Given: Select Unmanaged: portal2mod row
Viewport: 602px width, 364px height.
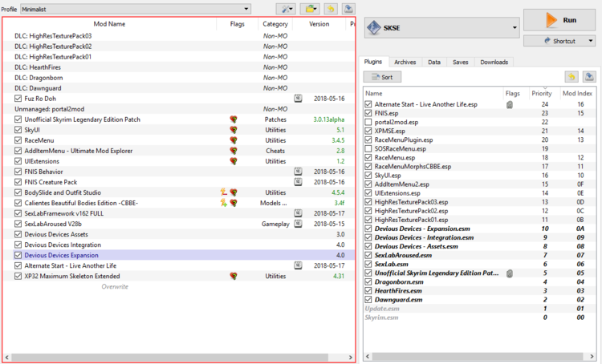Looking at the screenshot, I should coord(179,109).
